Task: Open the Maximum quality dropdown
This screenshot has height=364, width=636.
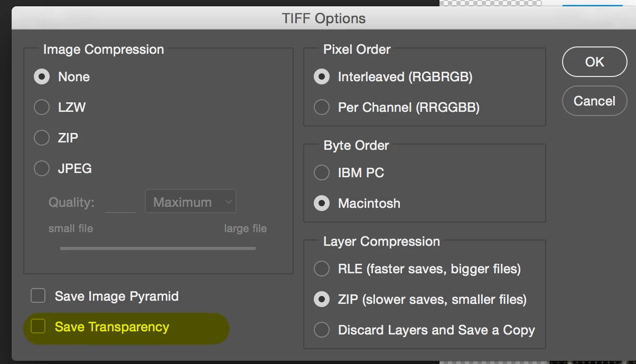Action: pyautogui.click(x=190, y=202)
